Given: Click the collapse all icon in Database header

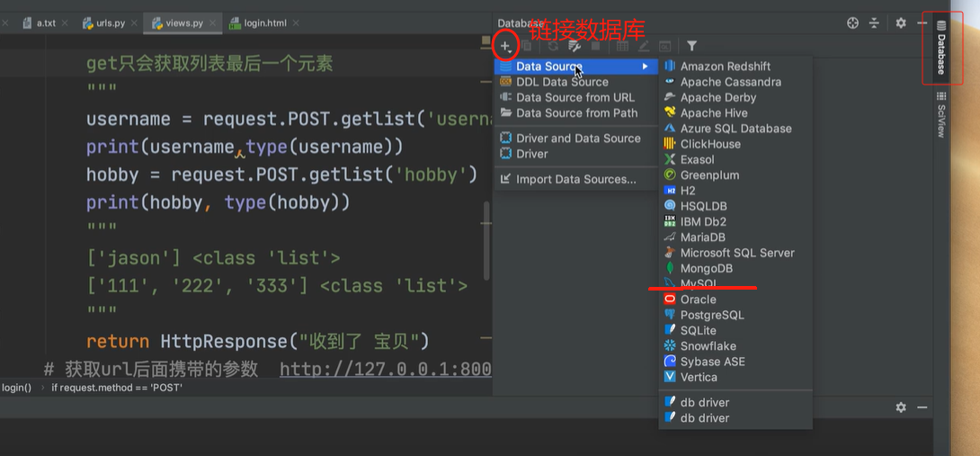Looking at the screenshot, I should point(875,23).
